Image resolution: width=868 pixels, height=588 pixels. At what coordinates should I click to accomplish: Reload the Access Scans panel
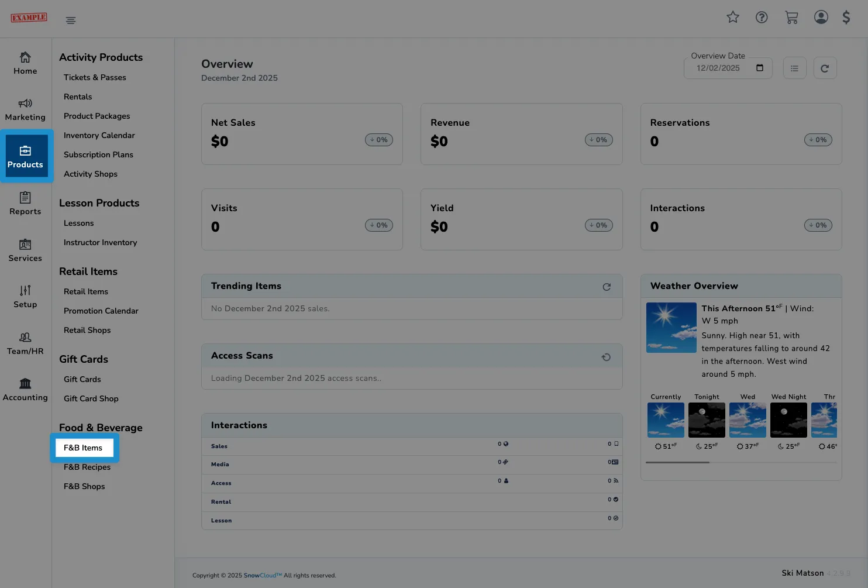(x=607, y=357)
